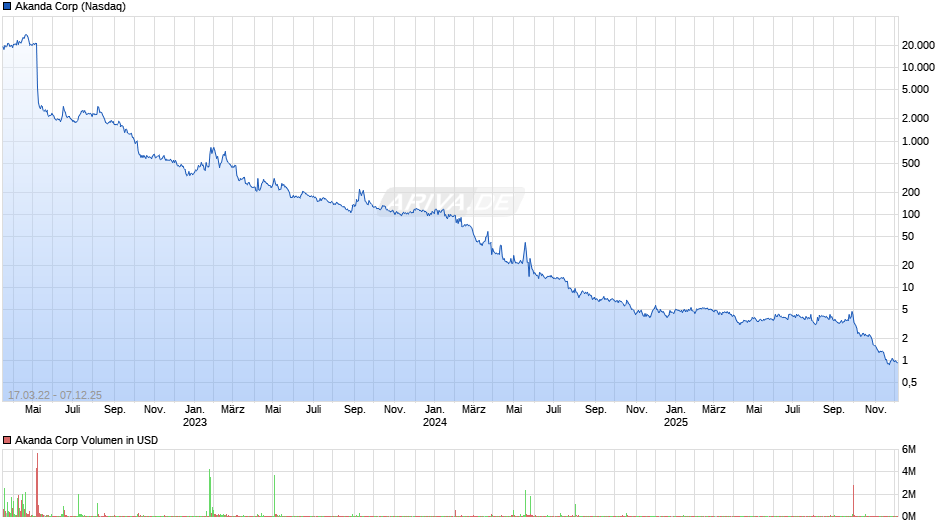The image size is (940, 526).
Task: Click the 2M volume axis label
Action: pos(909,494)
